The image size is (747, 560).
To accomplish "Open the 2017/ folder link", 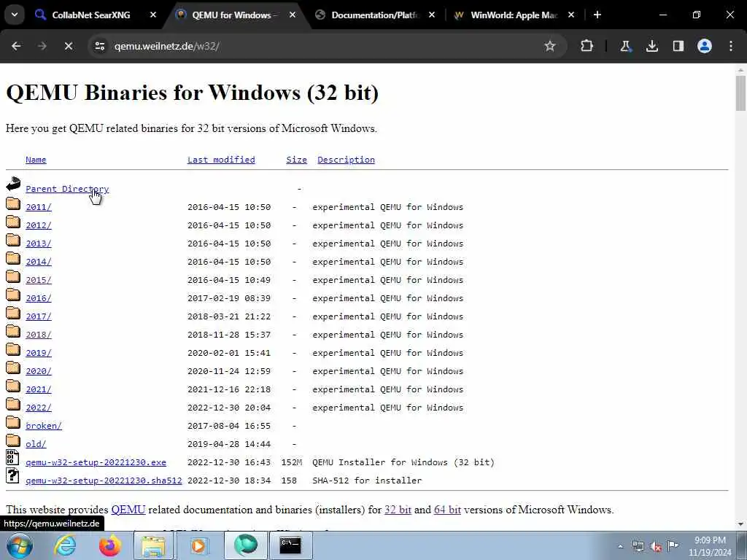I will 39,316.
